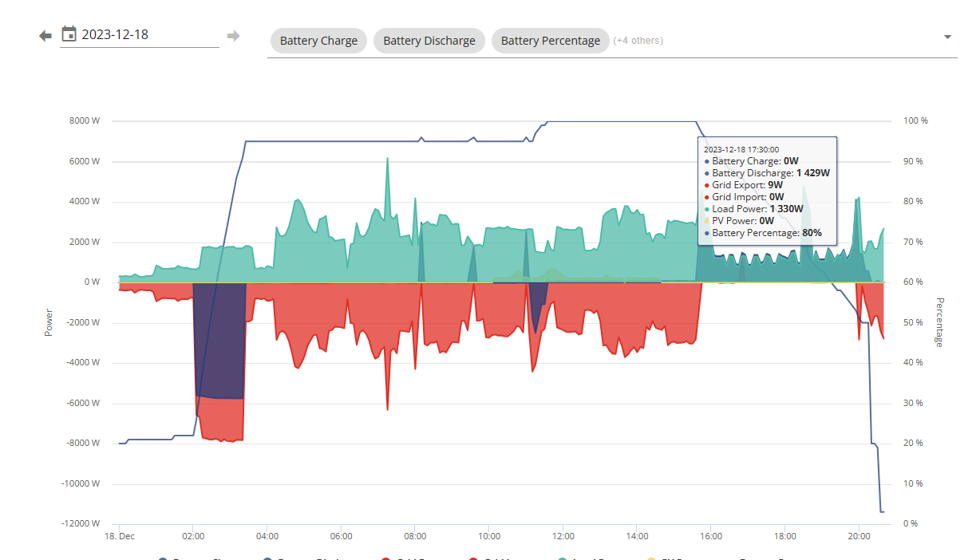Click the (+4 others) series indicator
The image size is (976, 560).
pyautogui.click(x=638, y=41)
